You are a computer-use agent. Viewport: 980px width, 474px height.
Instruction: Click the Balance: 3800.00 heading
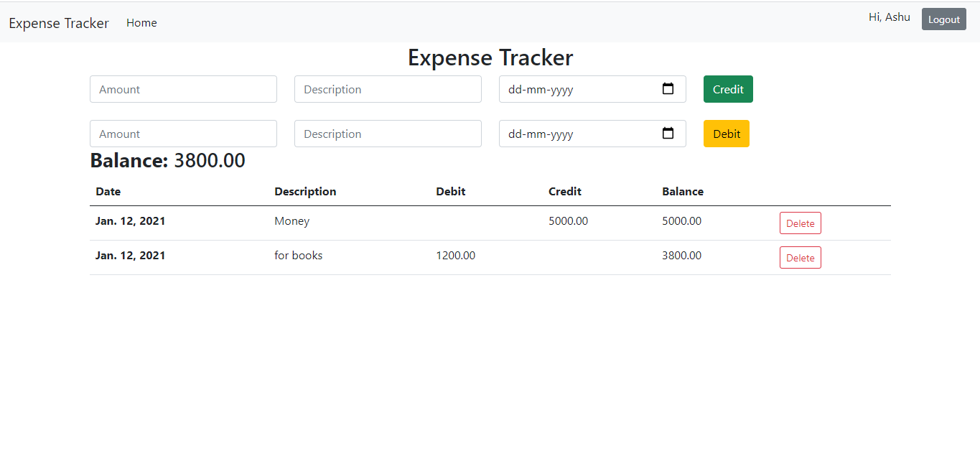[167, 160]
